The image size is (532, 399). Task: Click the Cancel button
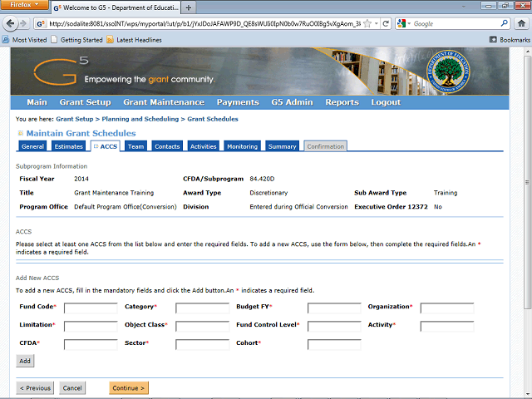(x=72, y=388)
